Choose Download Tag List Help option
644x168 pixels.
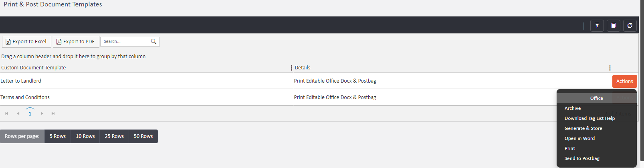589,118
